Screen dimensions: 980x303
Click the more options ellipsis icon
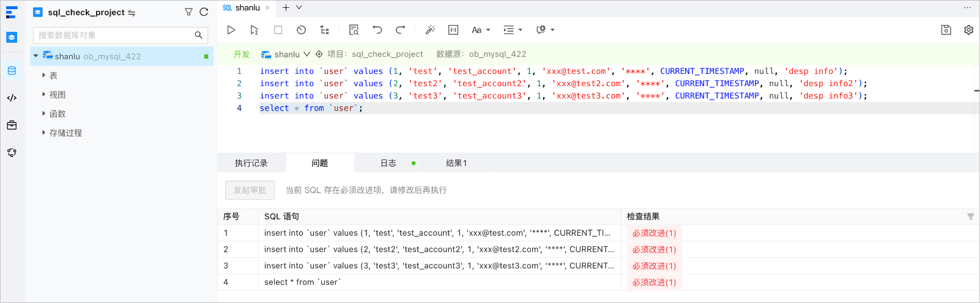click(x=967, y=8)
